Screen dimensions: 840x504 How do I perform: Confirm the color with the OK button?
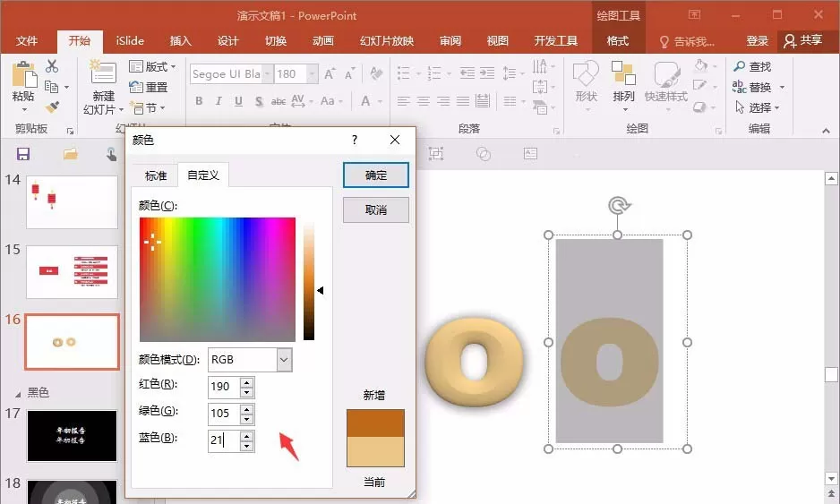tap(375, 175)
